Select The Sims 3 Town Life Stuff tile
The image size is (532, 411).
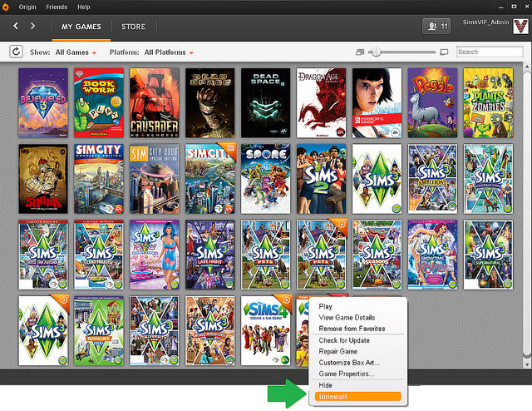click(x=99, y=331)
